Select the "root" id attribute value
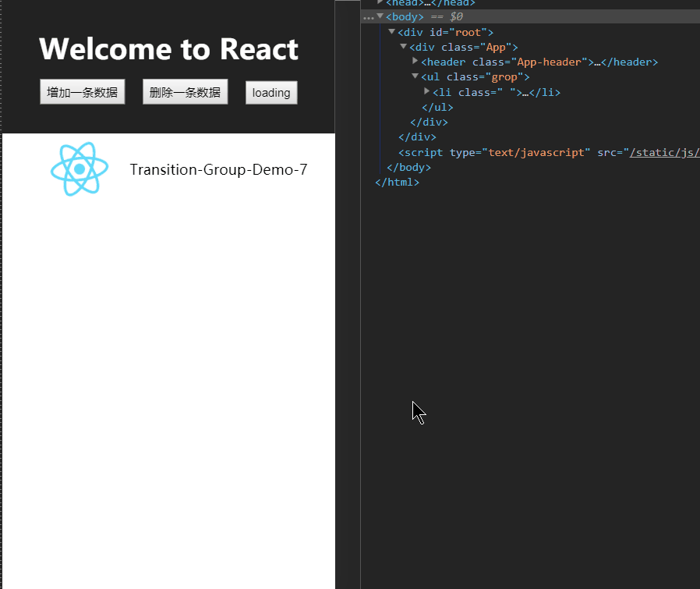700x589 pixels. point(468,32)
